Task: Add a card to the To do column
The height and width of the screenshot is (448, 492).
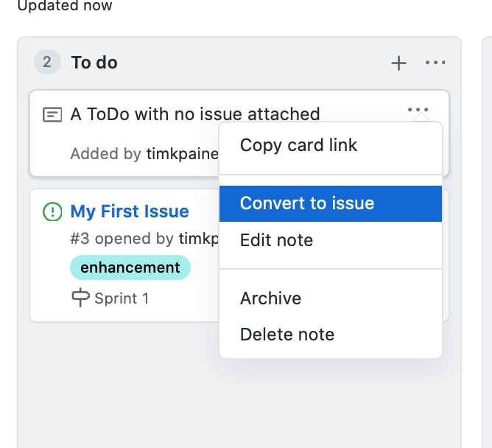Action: [x=398, y=63]
